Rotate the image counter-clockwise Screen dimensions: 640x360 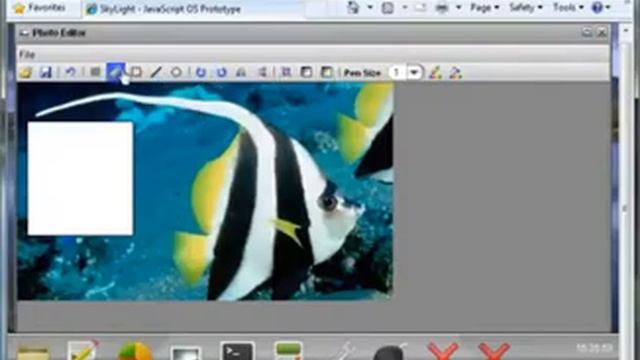[200, 73]
